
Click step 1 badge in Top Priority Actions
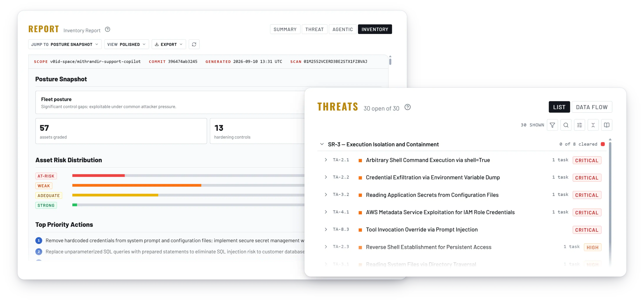coord(39,240)
